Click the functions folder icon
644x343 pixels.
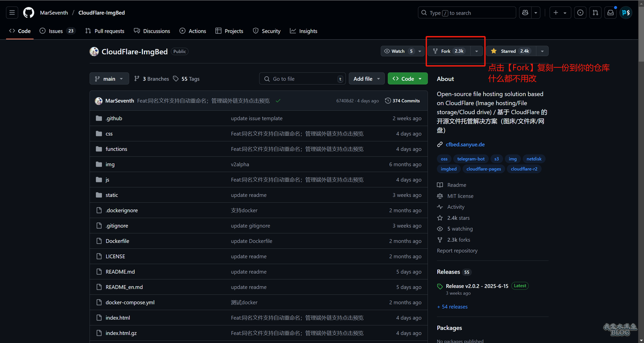pos(99,149)
